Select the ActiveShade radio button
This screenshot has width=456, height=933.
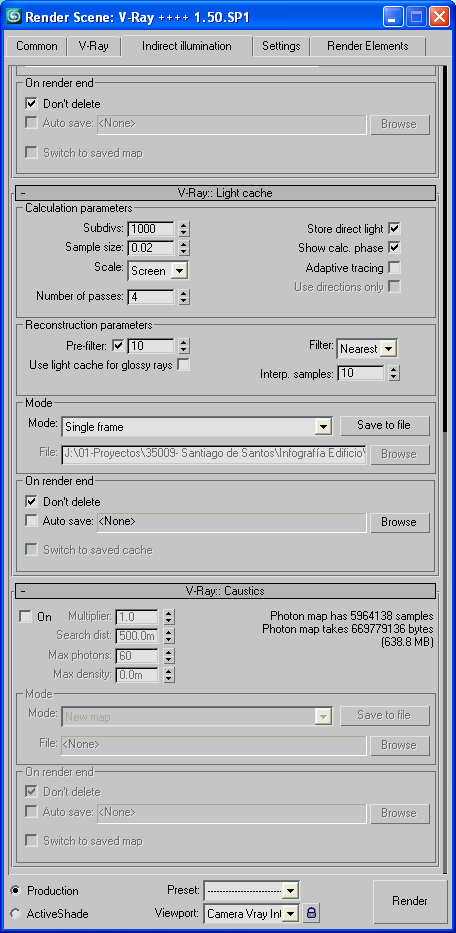15,913
